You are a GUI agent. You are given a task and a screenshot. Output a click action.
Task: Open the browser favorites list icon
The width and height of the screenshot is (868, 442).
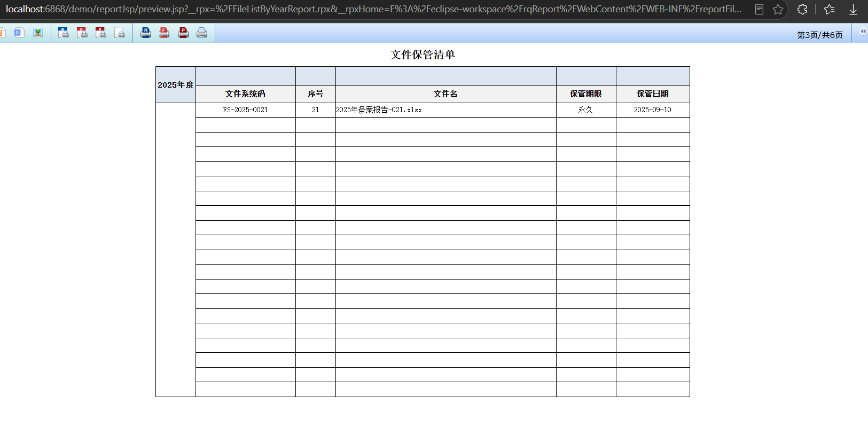pos(829,10)
